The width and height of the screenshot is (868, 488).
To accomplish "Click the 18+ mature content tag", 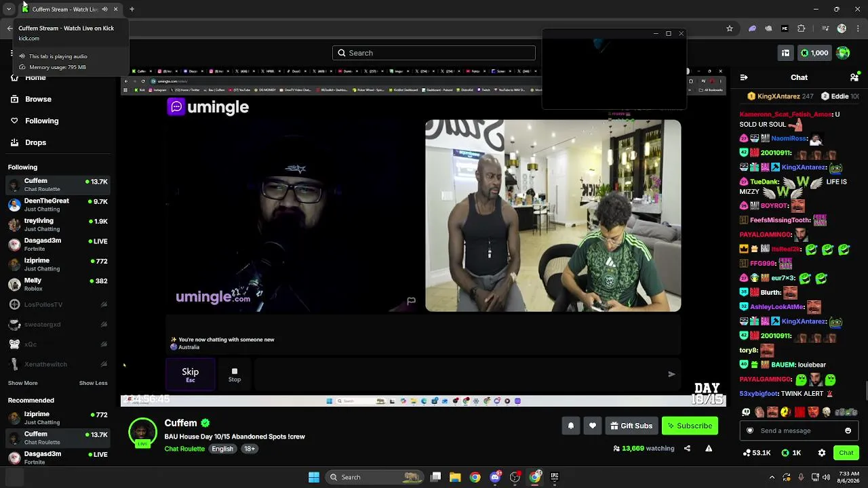I will click(x=250, y=449).
